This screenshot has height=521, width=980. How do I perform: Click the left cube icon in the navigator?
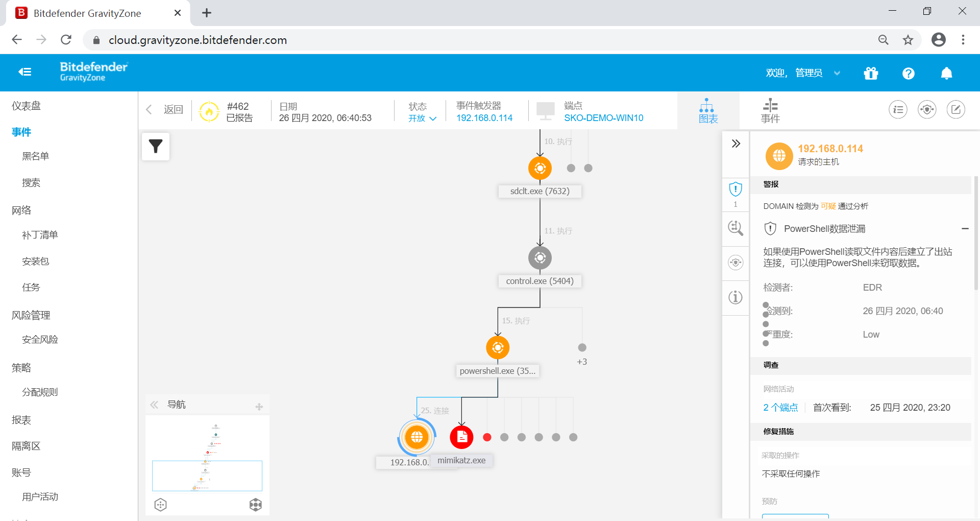tap(160, 505)
